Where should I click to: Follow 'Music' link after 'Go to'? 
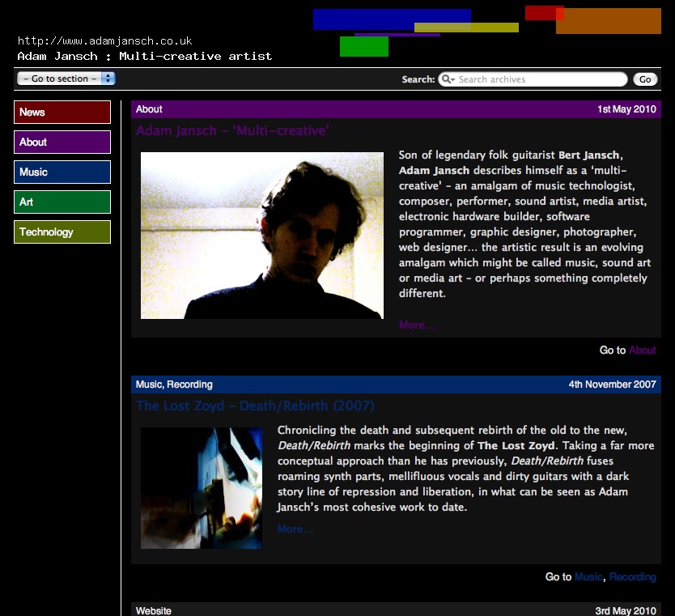(x=588, y=577)
